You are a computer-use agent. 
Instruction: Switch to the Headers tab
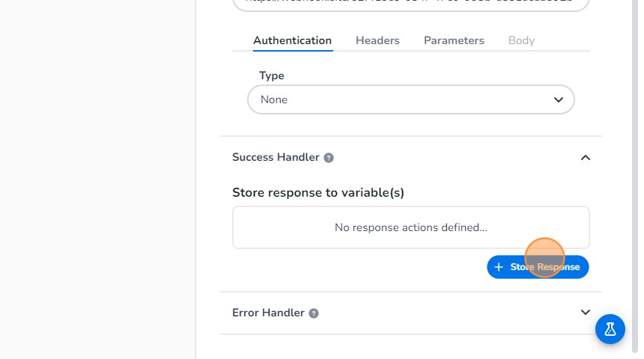(x=377, y=40)
